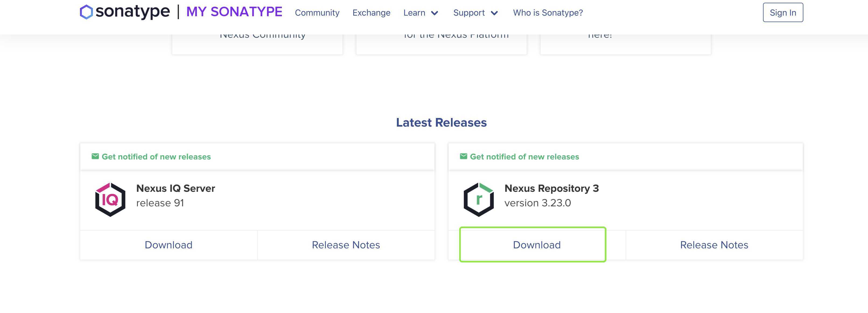
Task: Click the Nexus Repository 3 hexagon icon
Action: pos(478,199)
